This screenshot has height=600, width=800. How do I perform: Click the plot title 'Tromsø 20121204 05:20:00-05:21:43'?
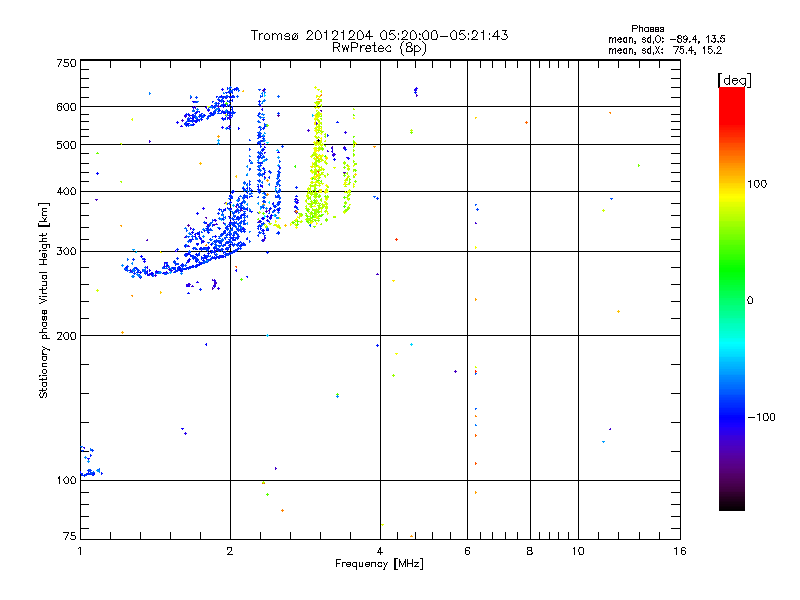point(379,35)
